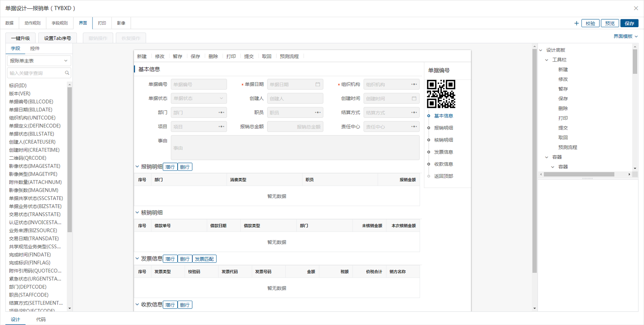Click the 部门 ellipsis lookup icon

coord(221,113)
